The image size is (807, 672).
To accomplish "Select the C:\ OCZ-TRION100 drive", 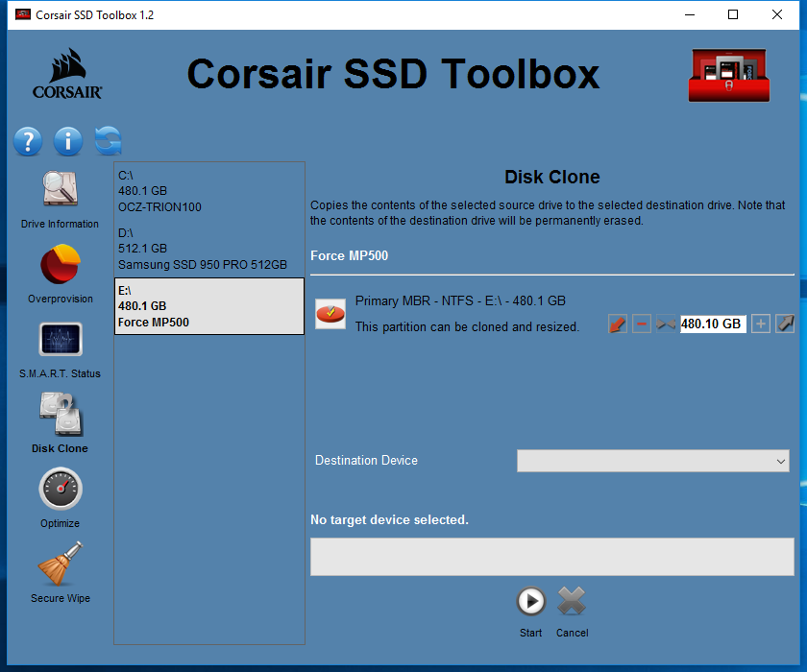I will tap(208, 191).
